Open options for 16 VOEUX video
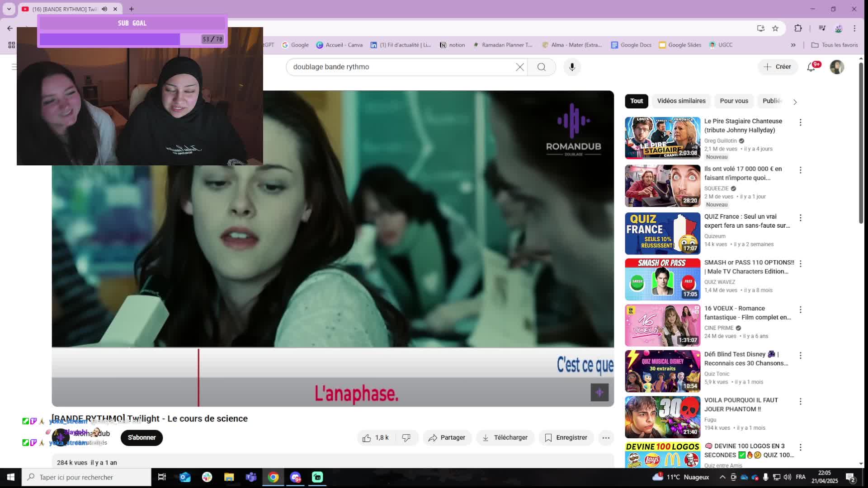 (x=801, y=310)
